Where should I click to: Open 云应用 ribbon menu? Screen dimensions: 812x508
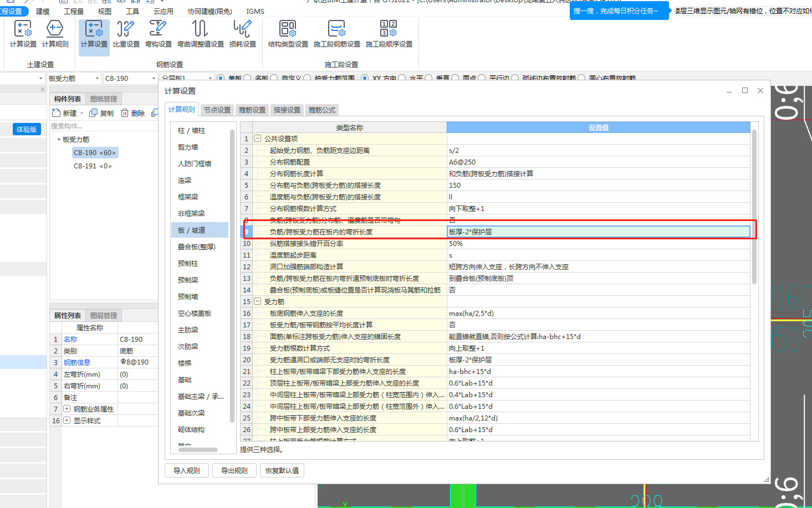click(164, 11)
